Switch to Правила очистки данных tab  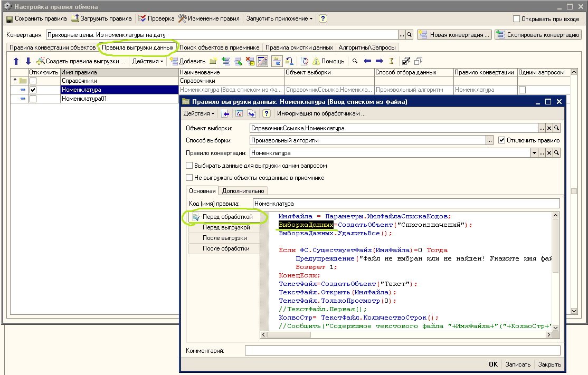299,47
